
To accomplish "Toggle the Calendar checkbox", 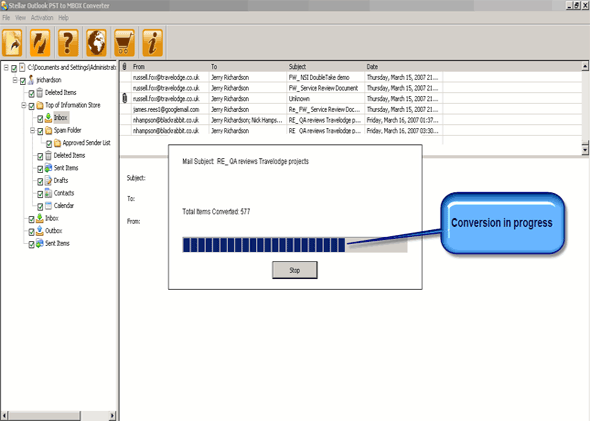I will [x=40, y=207].
